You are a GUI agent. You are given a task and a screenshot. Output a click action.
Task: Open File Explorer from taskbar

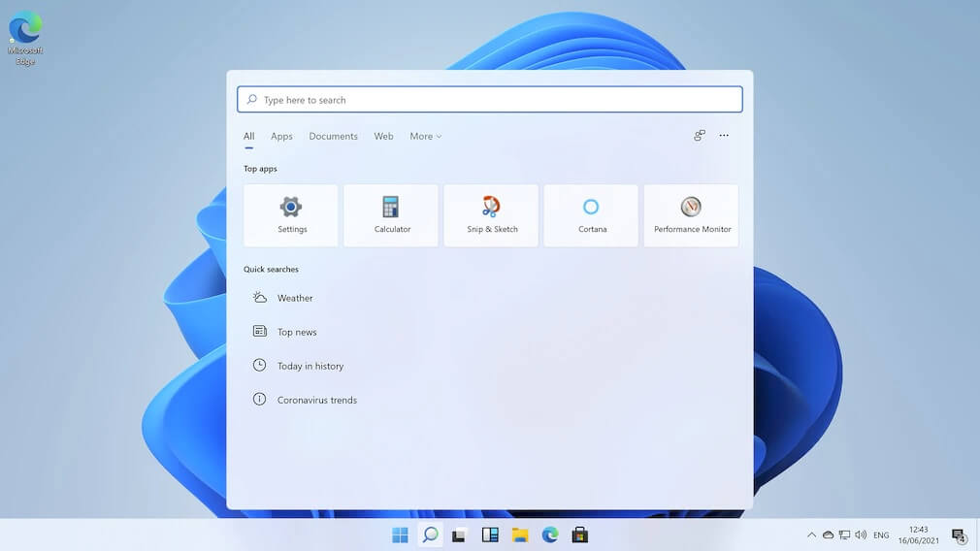(520, 535)
